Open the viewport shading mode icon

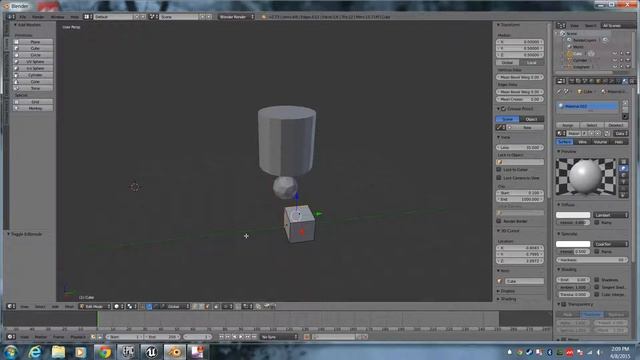(x=118, y=306)
